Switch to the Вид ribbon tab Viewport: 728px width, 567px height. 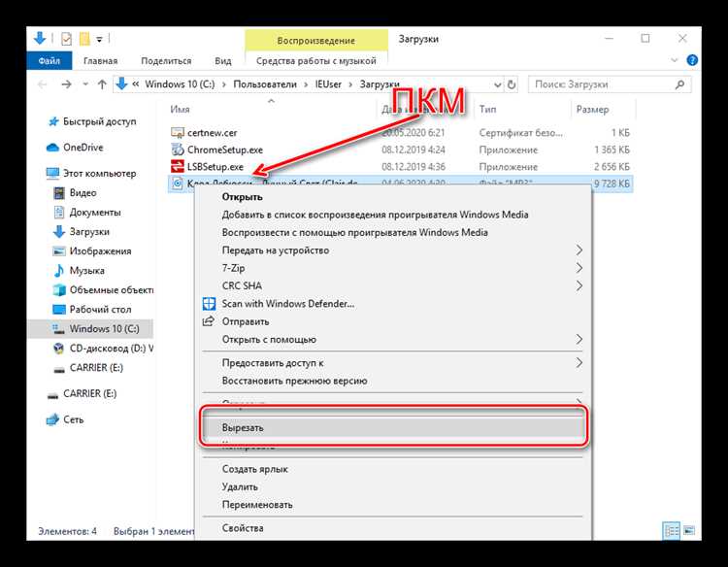[x=223, y=61]
